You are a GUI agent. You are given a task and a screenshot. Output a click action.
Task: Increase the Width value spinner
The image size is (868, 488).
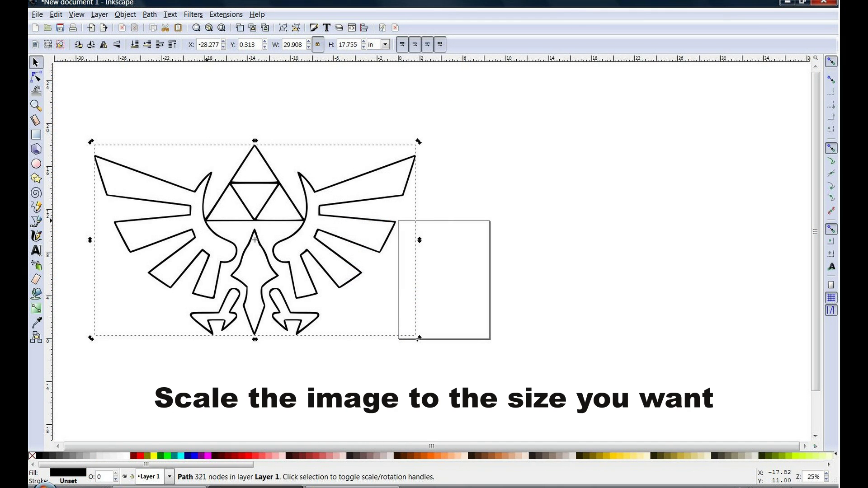click(x=309, y=42)
